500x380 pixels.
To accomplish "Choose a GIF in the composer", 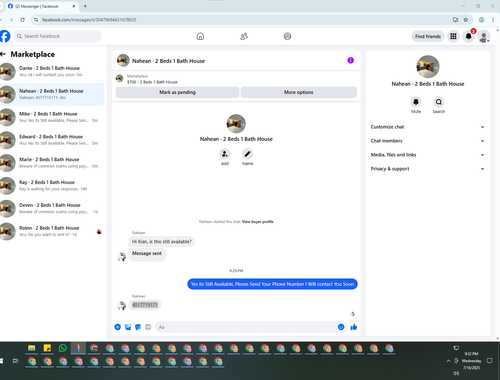I will click(x=148, y=327).
